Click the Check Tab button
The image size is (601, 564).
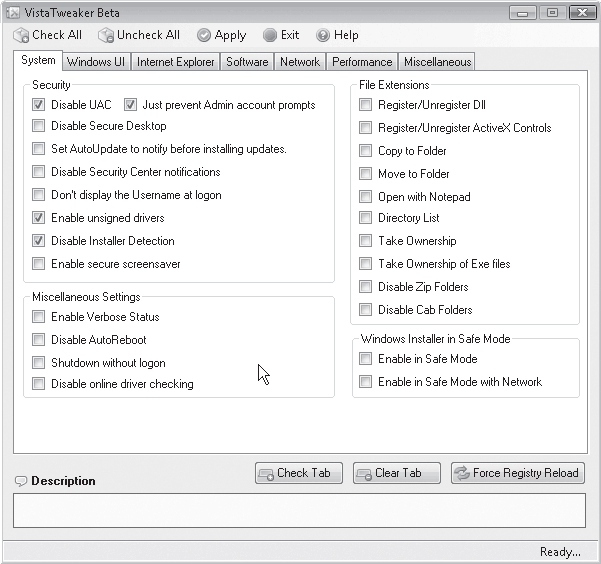[x=299, y=473]
